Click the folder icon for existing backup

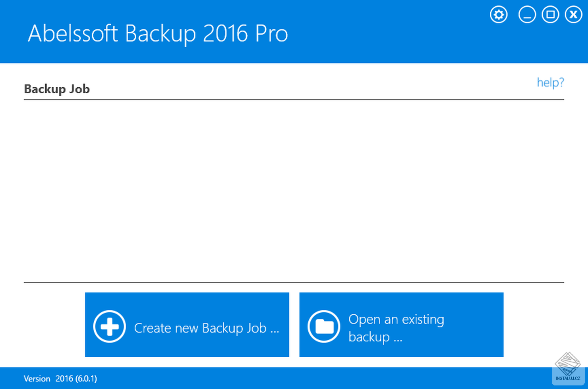(324, 326)
